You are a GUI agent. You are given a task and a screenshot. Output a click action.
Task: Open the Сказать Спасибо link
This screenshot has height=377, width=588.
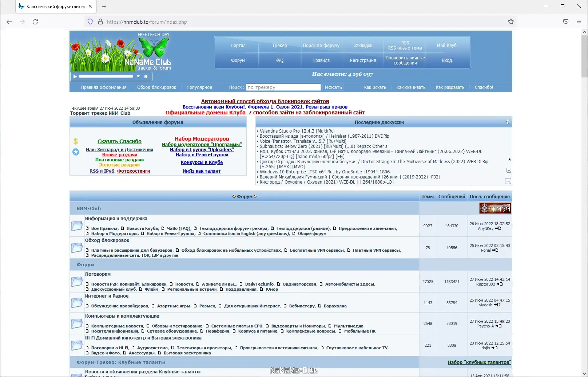[x=119, y=141]
